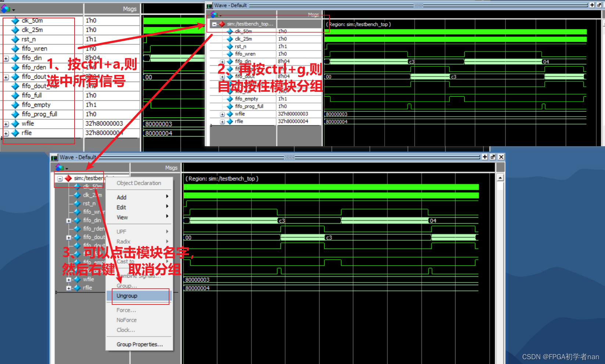The image size is (605, 364).
Task: Click Object Declaration in context menu
Action: [x=139, y=183]
